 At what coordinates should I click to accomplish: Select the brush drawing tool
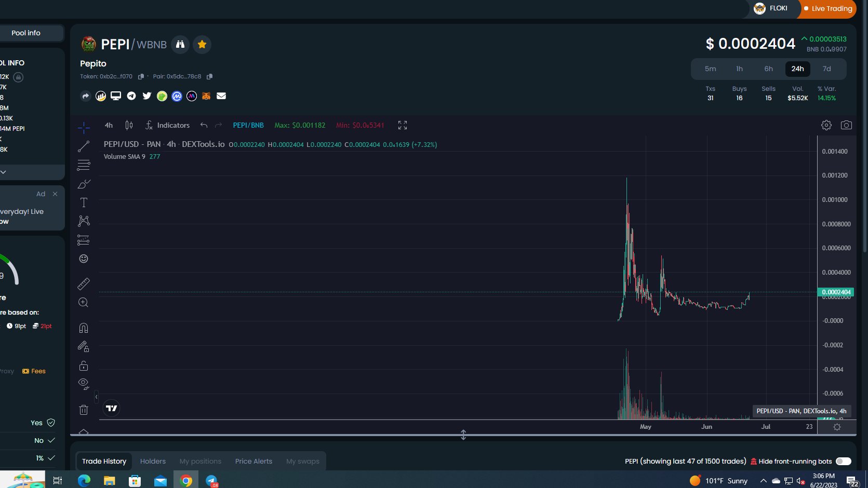(84, 184)
